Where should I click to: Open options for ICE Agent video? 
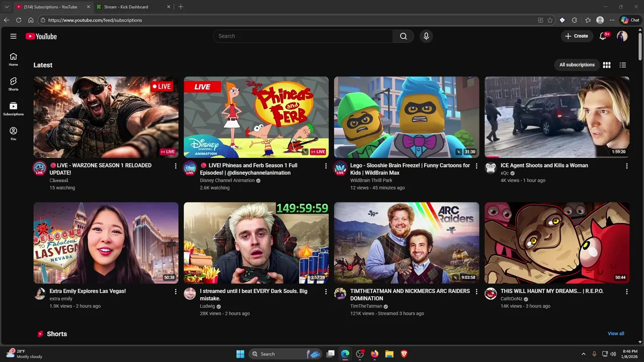tap(626, 166)
